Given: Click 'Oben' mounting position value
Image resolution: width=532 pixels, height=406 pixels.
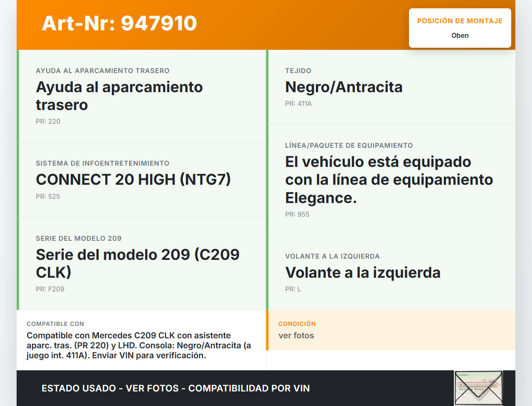Looking at the screenshot, I should tap(460, 36).
